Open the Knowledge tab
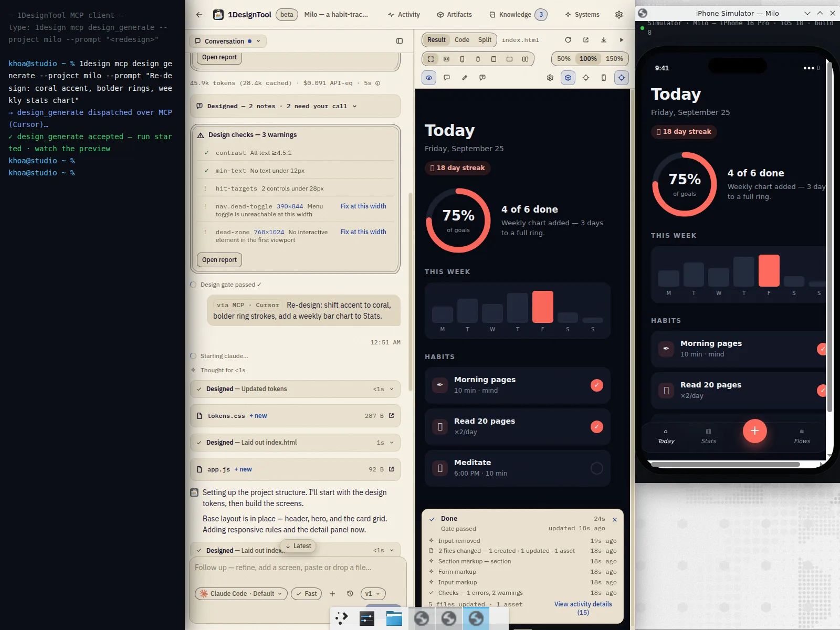The image size is (840, 630). pos(518,15)
